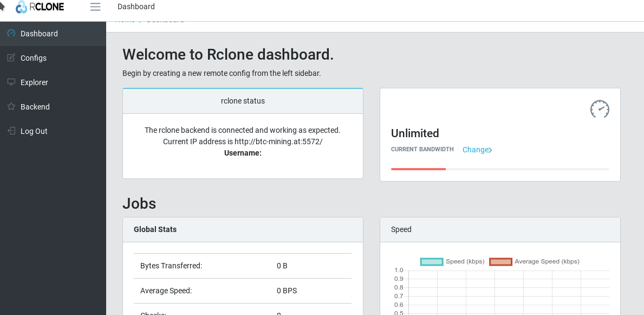The height and width of the screenshot is (315, 644).
Task: Click the 'Average Speed:' row label
Action: (166, 291)
